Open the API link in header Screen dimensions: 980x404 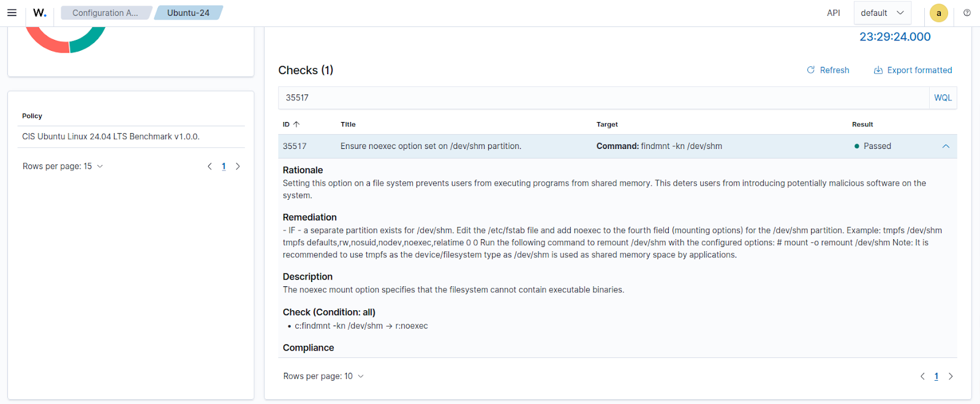[833, 13]
